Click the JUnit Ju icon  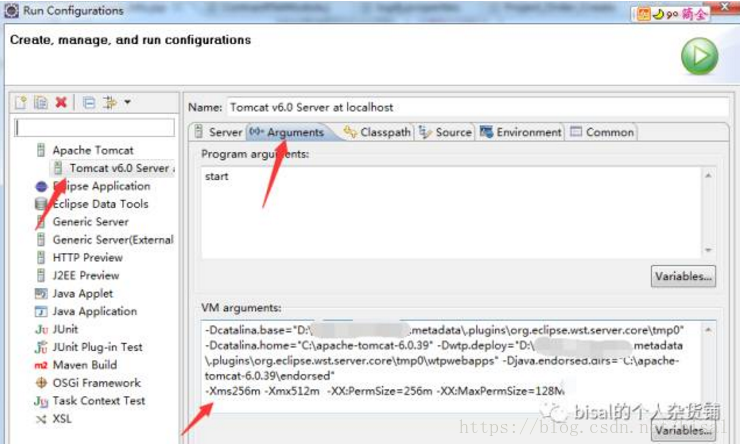coord(42,329)
